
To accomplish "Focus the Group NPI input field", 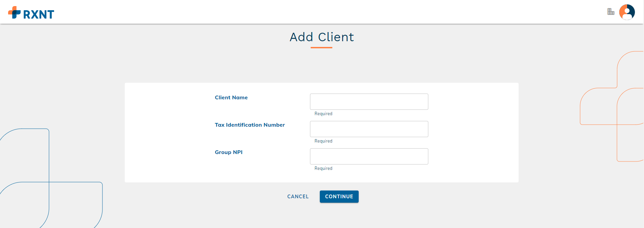I will (369, 156).
